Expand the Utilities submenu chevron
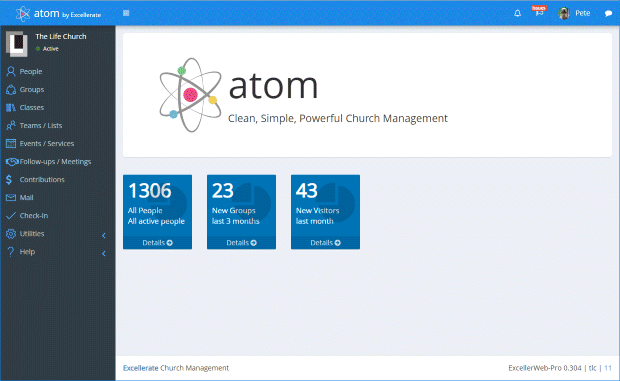Image resolution: width=620 pixels, height=381 pixels. pyautogui.click(x=104, y=236)
